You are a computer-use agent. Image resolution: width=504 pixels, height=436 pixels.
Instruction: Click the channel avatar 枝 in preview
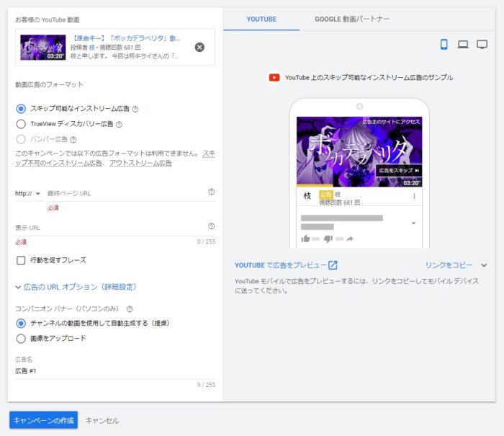(x=307, y=195)
